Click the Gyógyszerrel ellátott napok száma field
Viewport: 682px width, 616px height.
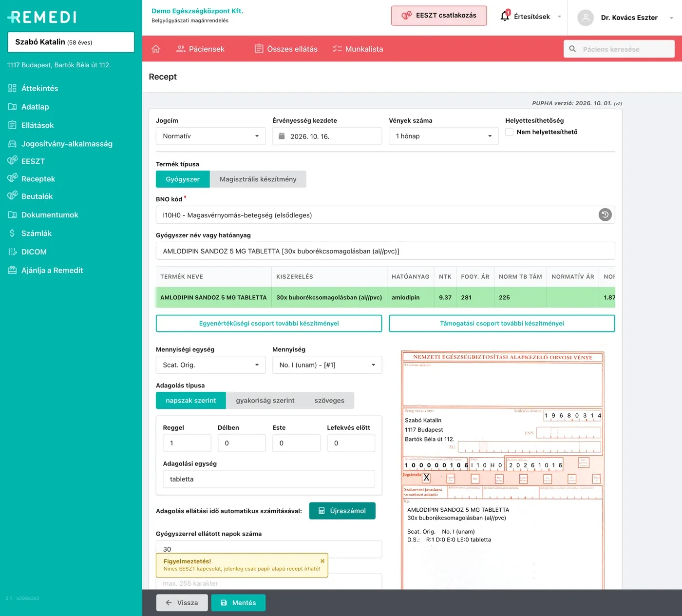(269, 549)
